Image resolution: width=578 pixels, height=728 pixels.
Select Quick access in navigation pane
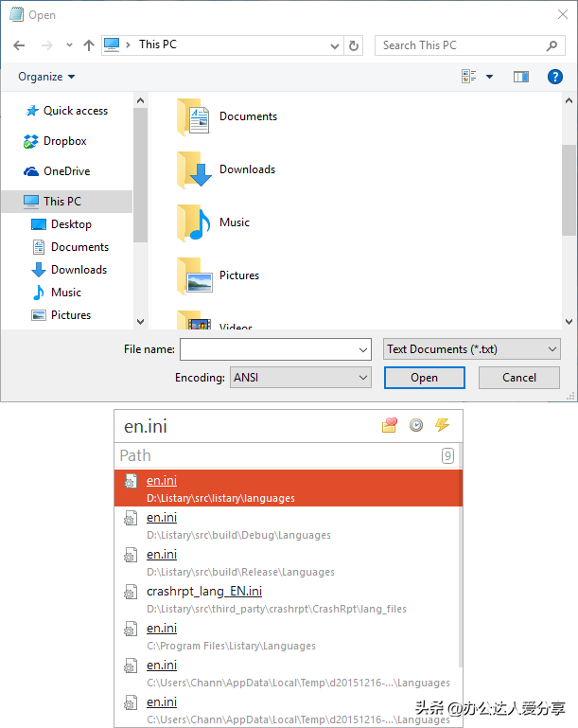[66, 111]
